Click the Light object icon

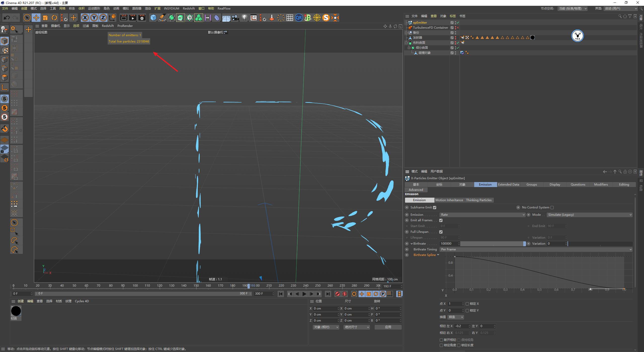pyautogui.click(x=244, y=18)
